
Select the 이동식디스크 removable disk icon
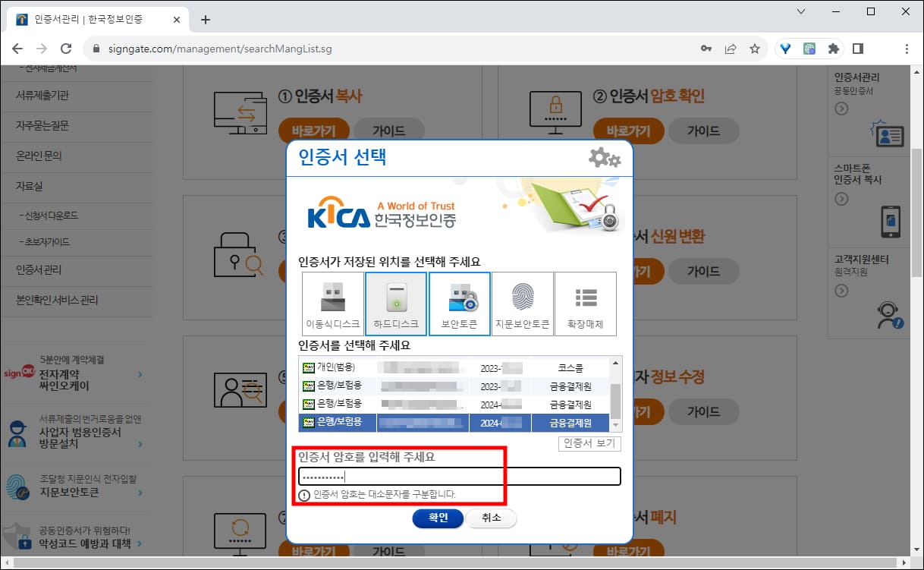[332, 302]
